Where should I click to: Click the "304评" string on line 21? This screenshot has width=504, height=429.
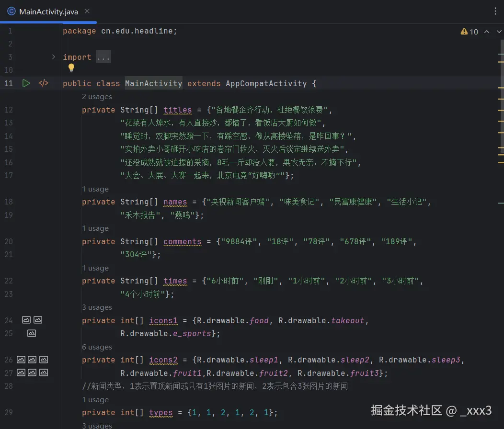coord(136,255)
